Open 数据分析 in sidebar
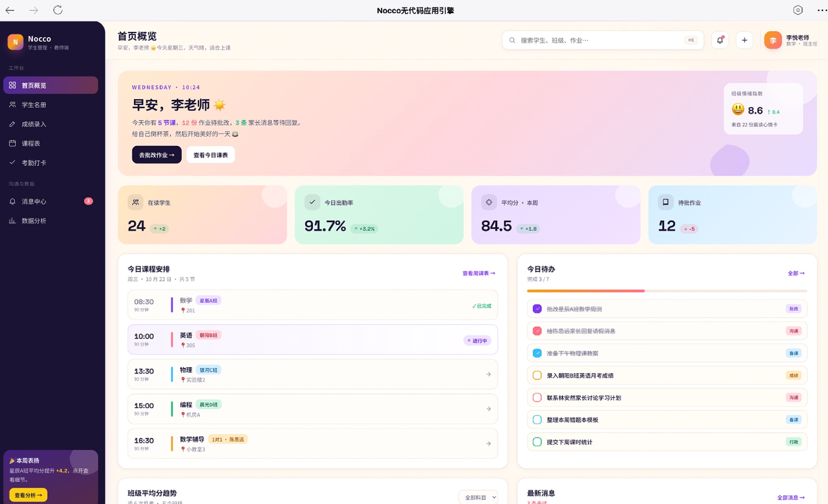The height and width of the screenshot is (504, 828). pyautogui.click(x=51, y=221)
